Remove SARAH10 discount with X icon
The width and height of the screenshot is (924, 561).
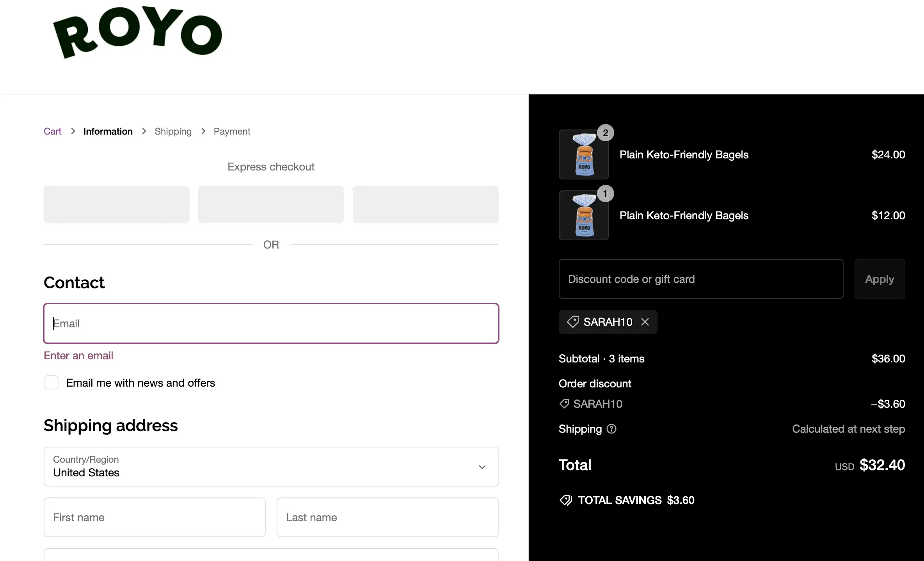(x=645, y=322)
